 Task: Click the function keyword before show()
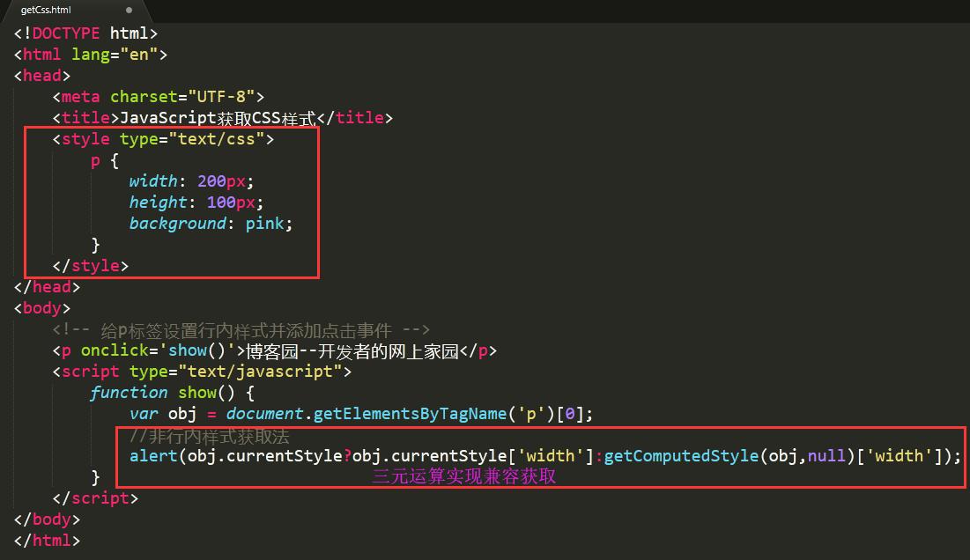coord(129,393)
